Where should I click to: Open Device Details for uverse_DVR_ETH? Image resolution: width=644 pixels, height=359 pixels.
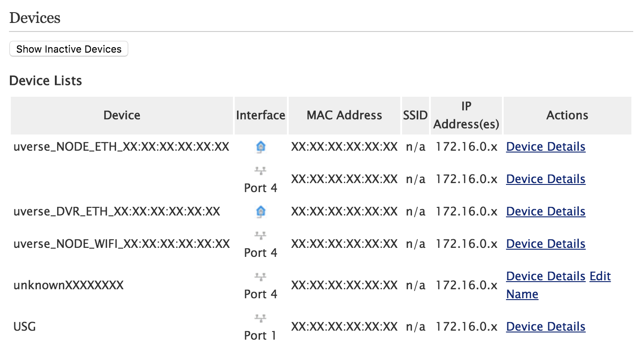point(546,211)
